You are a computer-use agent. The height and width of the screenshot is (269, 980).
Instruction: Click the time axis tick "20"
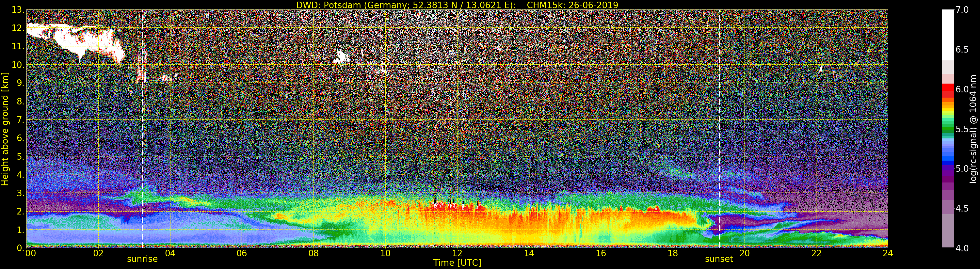(x=745, y=253)
